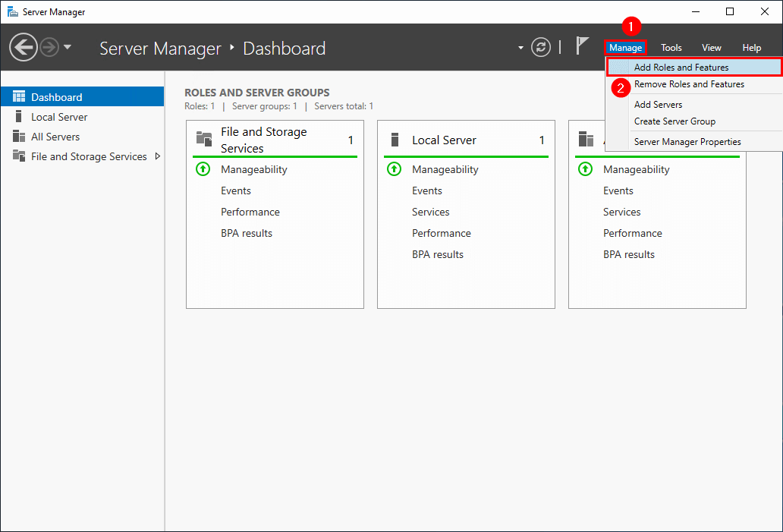The height and width of the screenshot is (532, 783).
Task: Open BPA results in File and Storage Services tile
Action: (246, 233)
